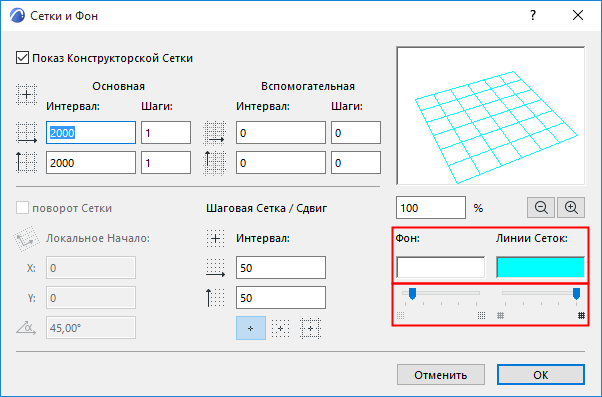Focus the main vertical interval field 2000

tap(91, 162)
